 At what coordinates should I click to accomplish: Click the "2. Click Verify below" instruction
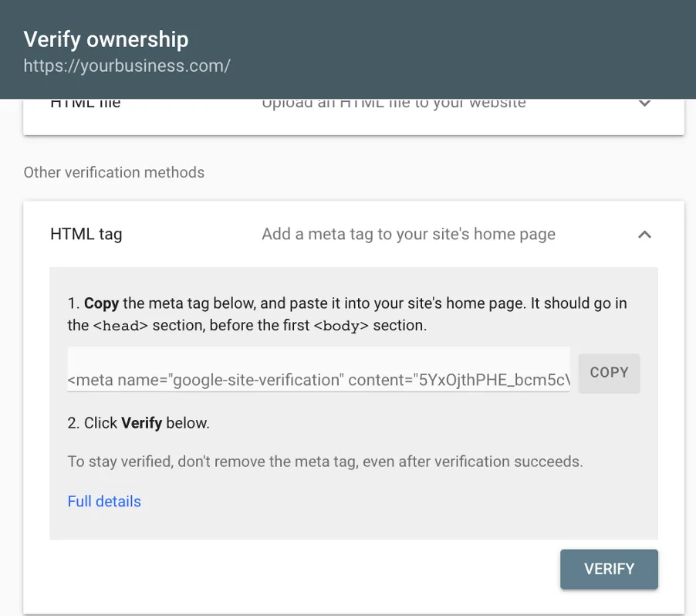pos(139,423)
